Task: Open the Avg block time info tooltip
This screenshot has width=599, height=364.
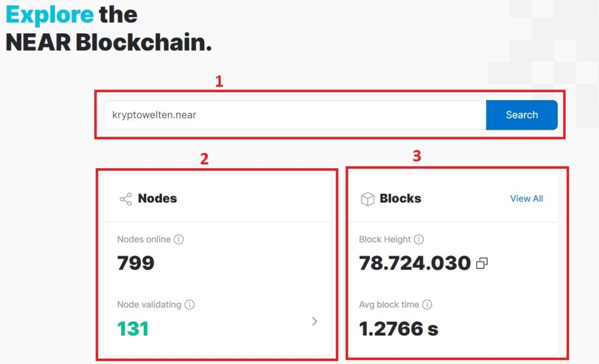Action: [x=427, y=304]
